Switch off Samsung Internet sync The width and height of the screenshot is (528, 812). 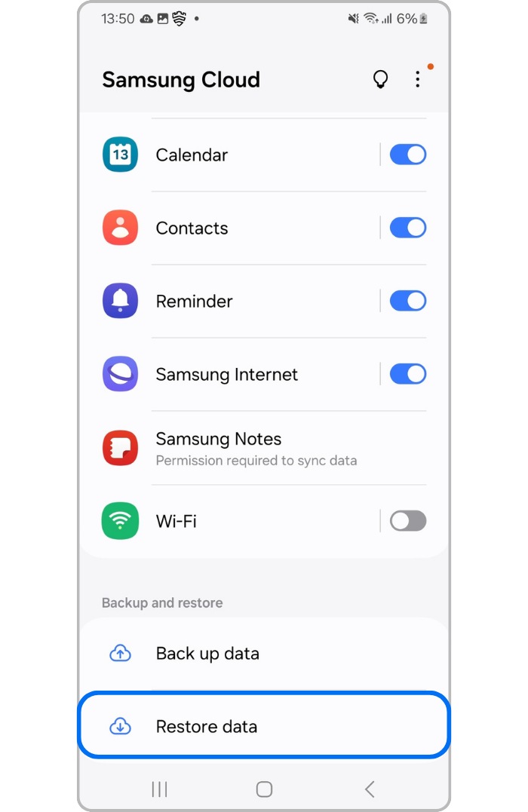click(408, 374)
